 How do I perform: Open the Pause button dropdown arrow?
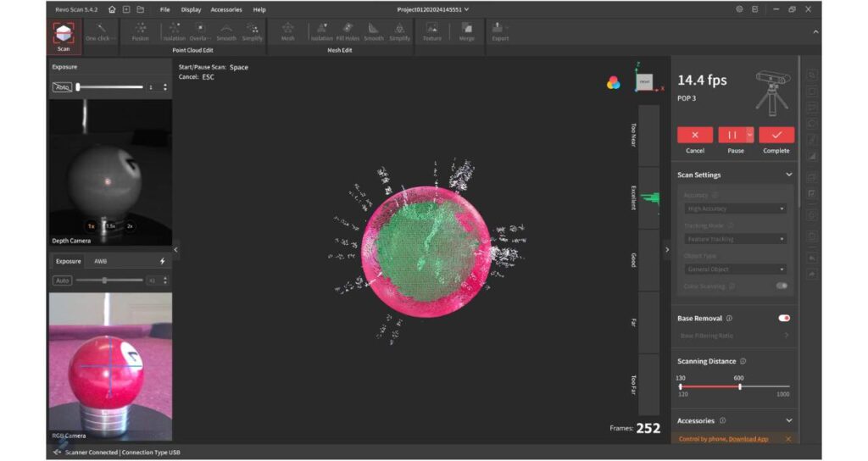(749, 135)
